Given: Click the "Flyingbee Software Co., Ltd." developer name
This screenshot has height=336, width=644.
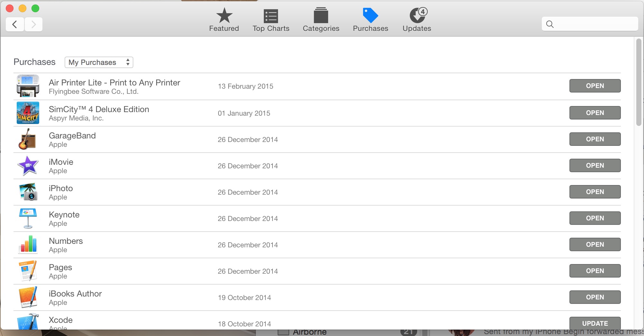Looking at the screenshot, I should click(94, 92).
